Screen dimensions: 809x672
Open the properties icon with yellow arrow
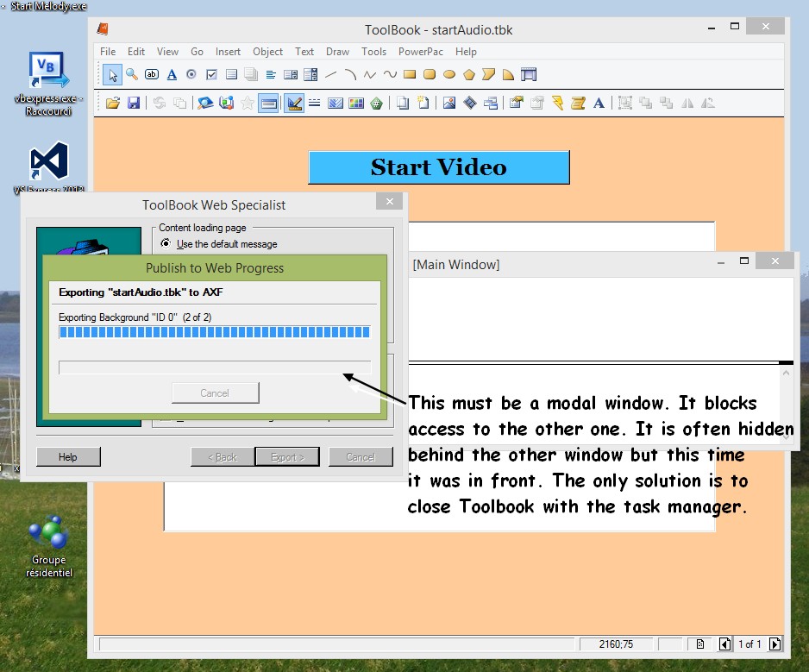[x=516, y=103]
